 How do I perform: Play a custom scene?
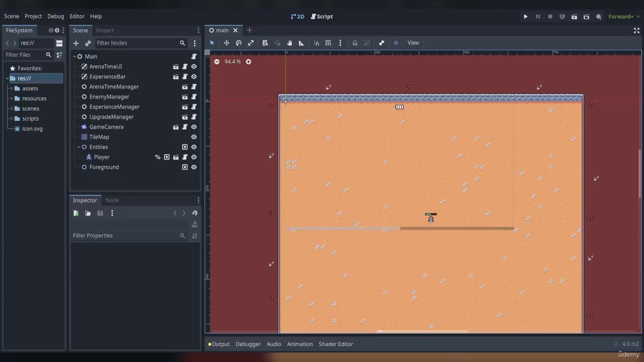[x=586, y=17]
